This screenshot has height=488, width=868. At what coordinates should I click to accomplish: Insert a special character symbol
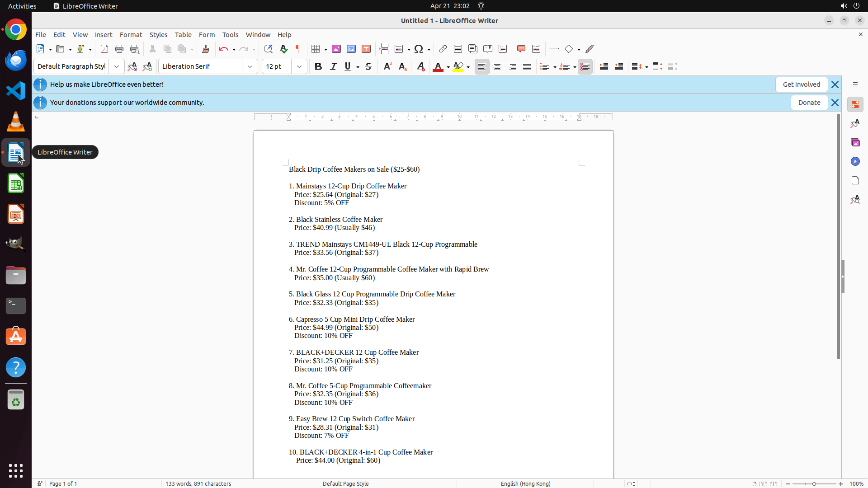click(419, 49)
